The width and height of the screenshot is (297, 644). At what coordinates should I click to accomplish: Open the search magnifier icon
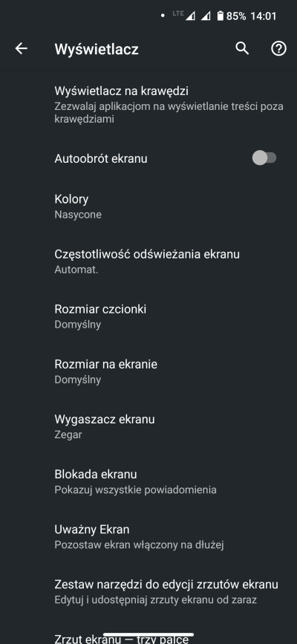242,48
